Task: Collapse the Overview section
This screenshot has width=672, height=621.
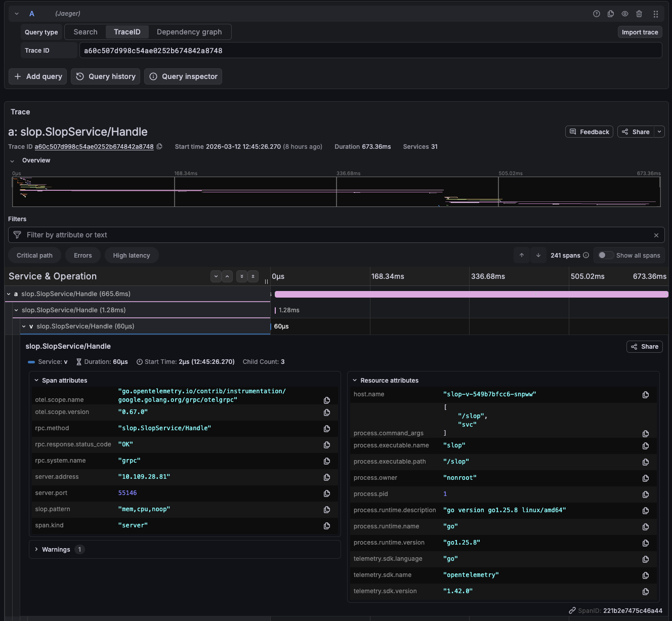Action: coord(12,161)
